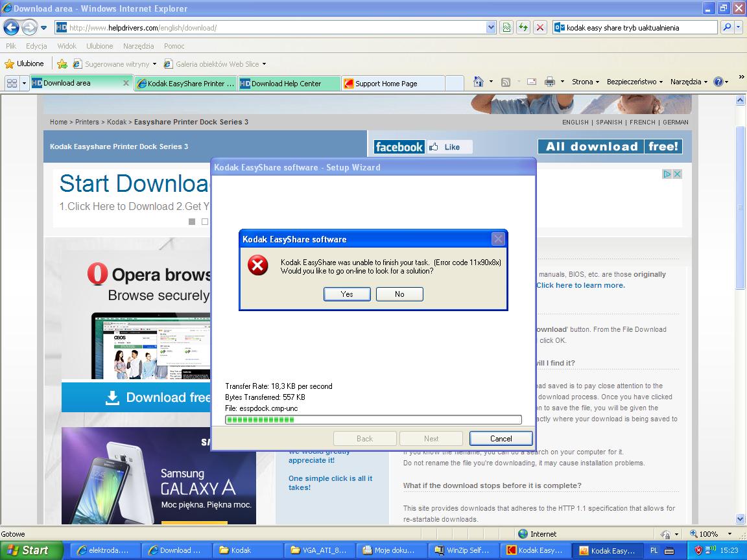
Task: Click the PL language indicator
Action: (654, 550)
